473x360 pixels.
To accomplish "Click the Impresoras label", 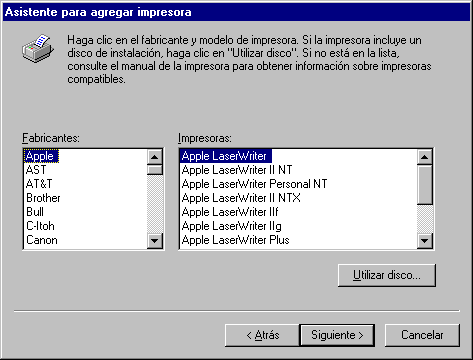I will [205, 138].
